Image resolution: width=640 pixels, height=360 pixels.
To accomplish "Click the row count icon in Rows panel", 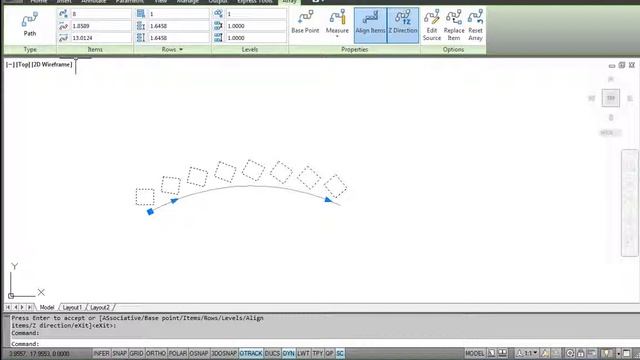I will [x=141, y=14].
